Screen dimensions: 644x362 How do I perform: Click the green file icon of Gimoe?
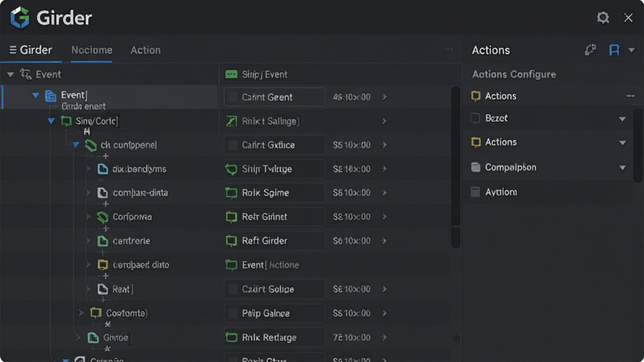click(93, 337)
